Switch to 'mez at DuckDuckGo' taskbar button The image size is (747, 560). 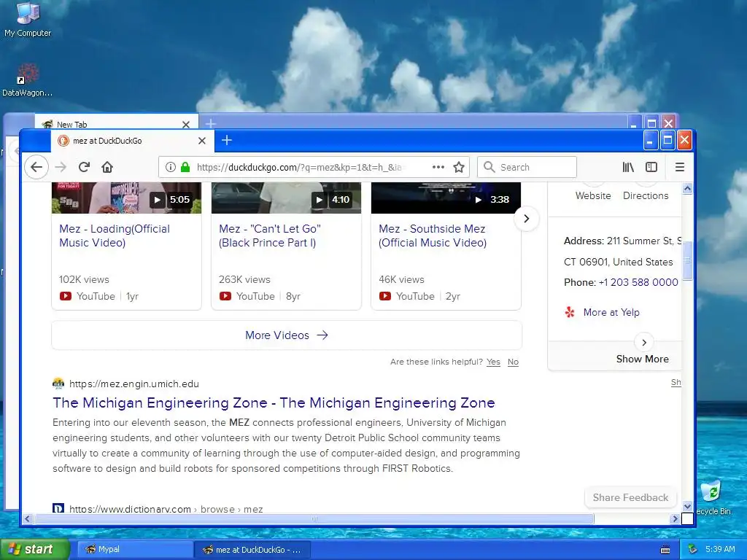[252, 550]
